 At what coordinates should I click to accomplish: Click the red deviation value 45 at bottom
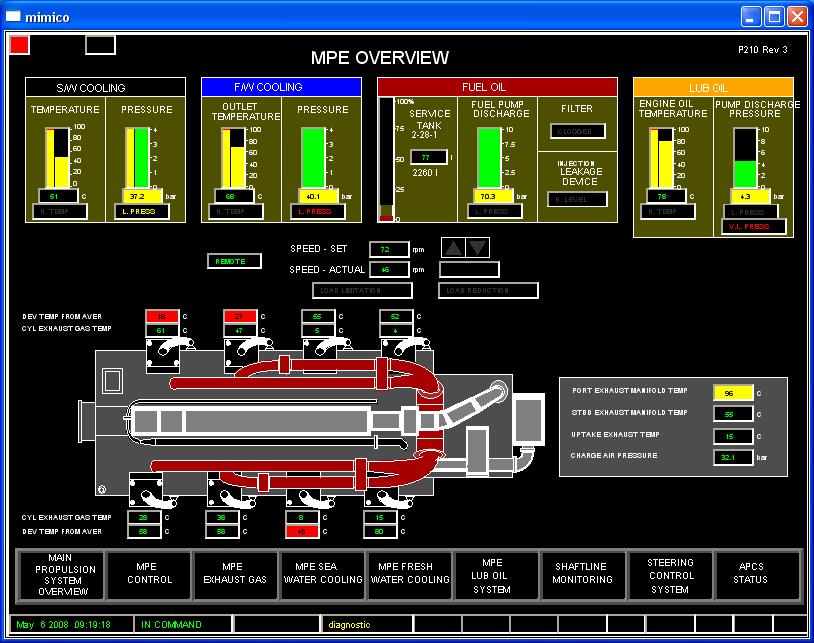(302, 531)
